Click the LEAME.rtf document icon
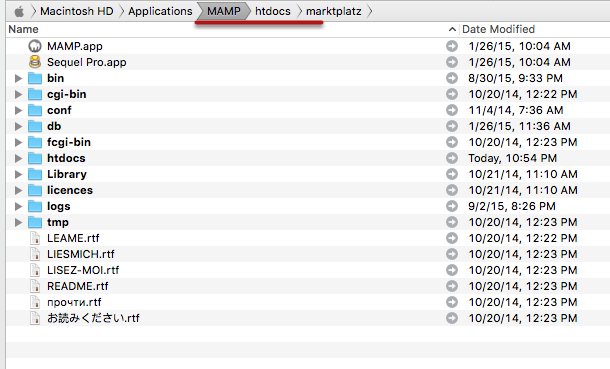This screenshot has width=610, height=369. coord(35,238)
